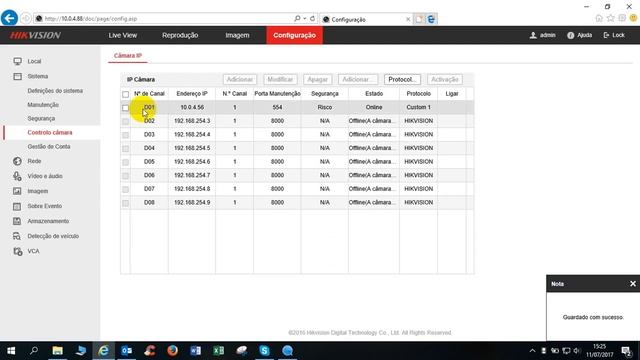Image resolution: width=640 pixels, height=360 pixels.
Task: Open Segurança submenu item
Action: point(41,118)
